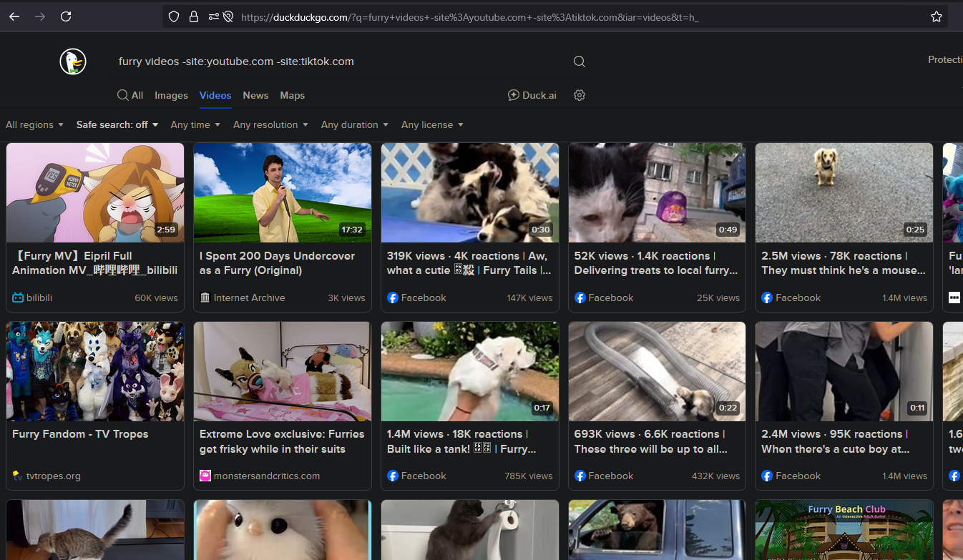Open the Any duration filter

[x=355, y=124]
